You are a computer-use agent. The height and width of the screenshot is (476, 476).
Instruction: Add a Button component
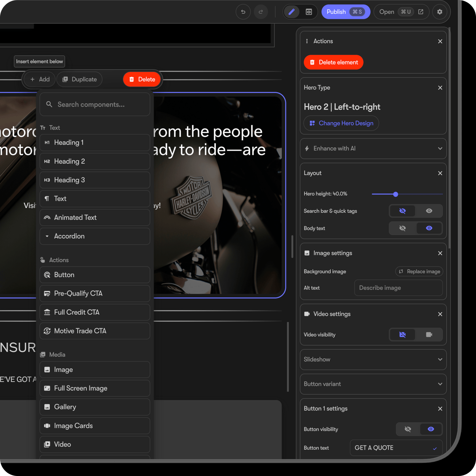click(95, 275)
